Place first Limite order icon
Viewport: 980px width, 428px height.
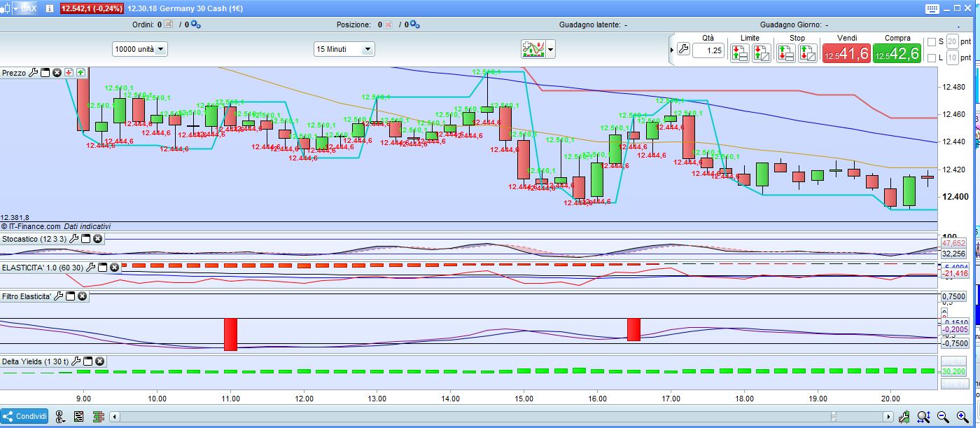pyautogui.click(x=739, y=53)
